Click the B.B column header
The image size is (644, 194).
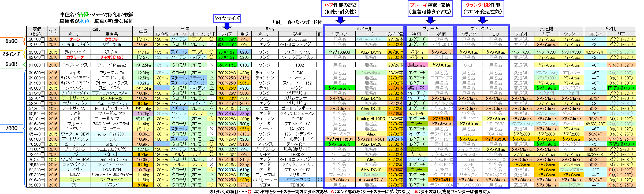coord(496,34)
